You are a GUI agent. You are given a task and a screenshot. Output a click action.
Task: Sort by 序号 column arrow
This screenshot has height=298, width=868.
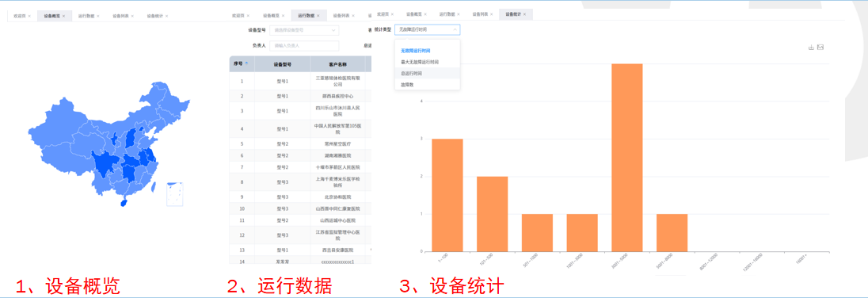[x=246, y=63]
